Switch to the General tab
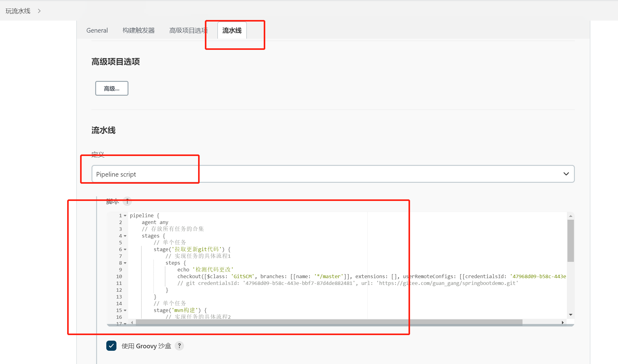618x364 pixels. (x=97, y=30)
